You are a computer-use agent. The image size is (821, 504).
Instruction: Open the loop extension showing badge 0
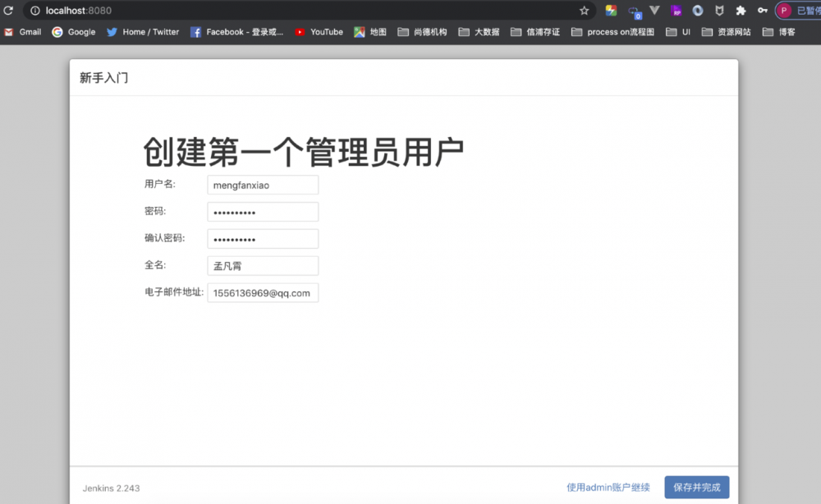pos(632,10)
